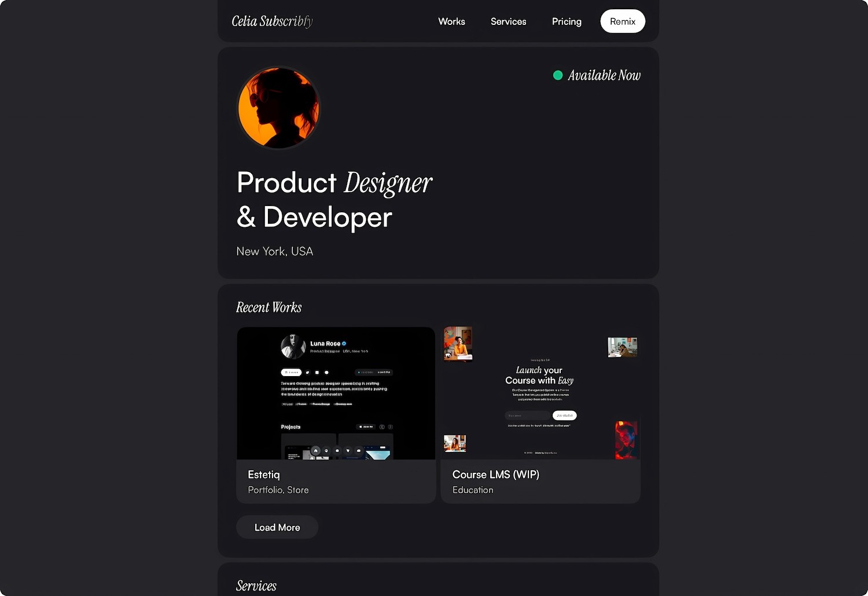Click the verified badge beside Luna Rose
The image size is (868, 596).
pos(344,343)
